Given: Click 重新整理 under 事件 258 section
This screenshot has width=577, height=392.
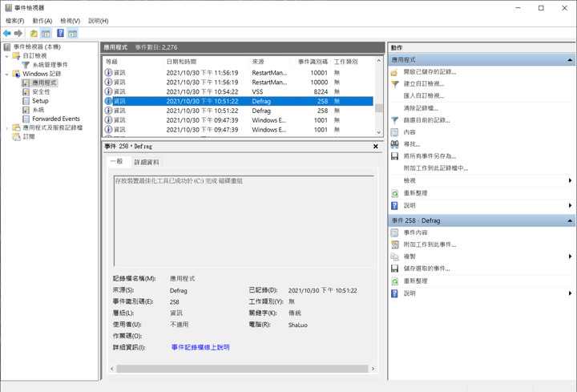Looking at the screenshot, I should coord(415,281).
